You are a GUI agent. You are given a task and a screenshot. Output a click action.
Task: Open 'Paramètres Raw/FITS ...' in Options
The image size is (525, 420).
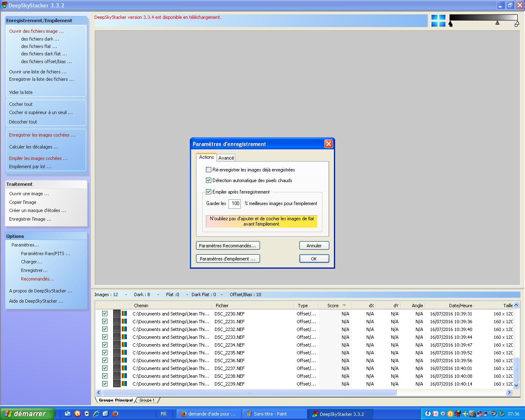coord(46,253)
